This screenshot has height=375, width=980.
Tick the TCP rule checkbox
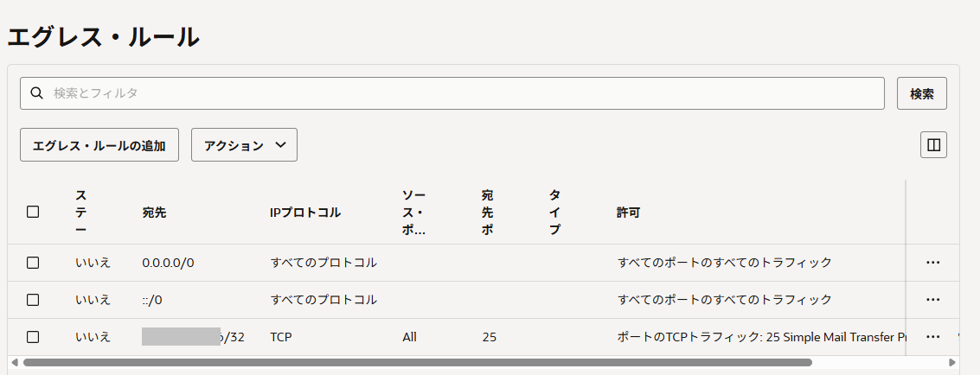point(33,337)
